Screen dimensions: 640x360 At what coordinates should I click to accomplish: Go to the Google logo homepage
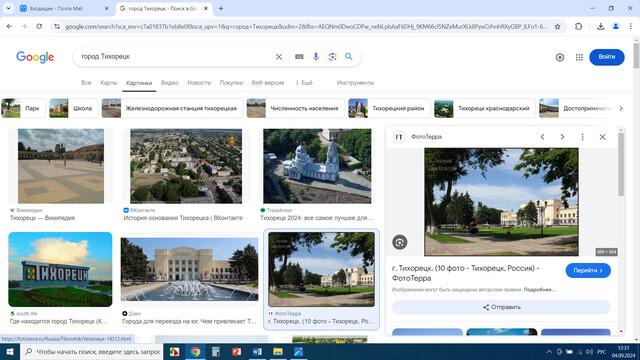click(x=35, y=57)
